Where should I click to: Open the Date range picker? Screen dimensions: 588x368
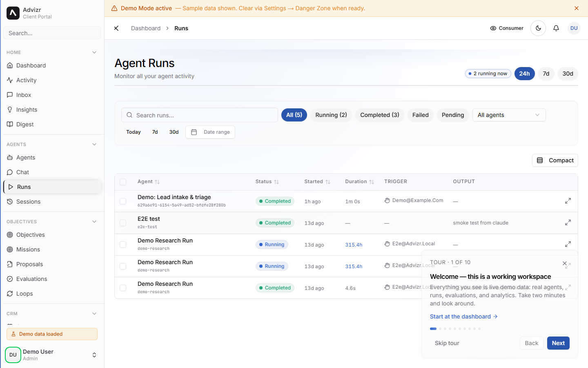(210, 132)
